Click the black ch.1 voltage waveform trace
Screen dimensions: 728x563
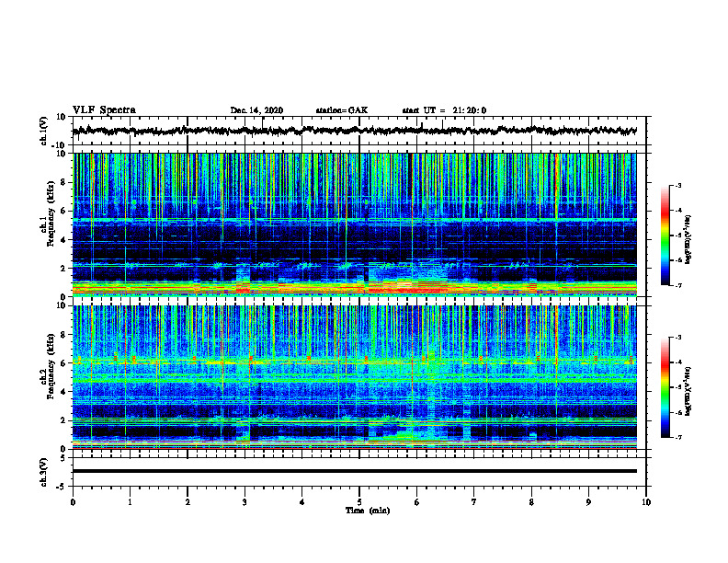tap(355, 131)
